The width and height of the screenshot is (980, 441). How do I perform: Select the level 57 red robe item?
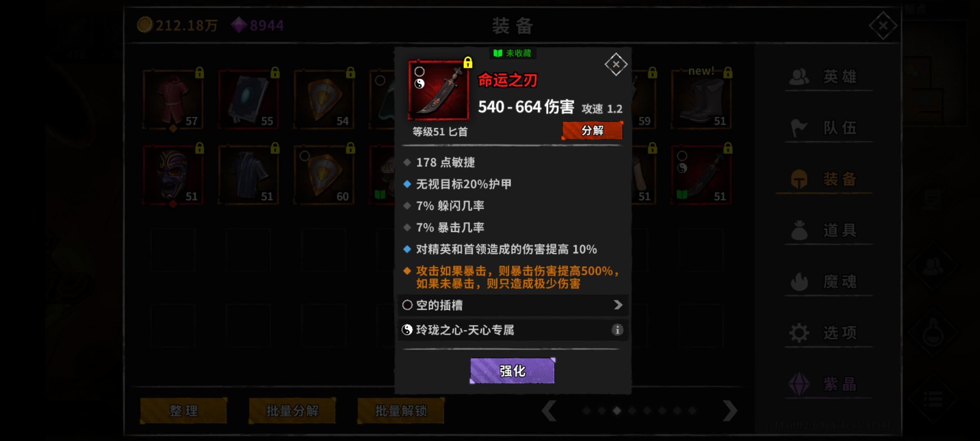[173, 100]
